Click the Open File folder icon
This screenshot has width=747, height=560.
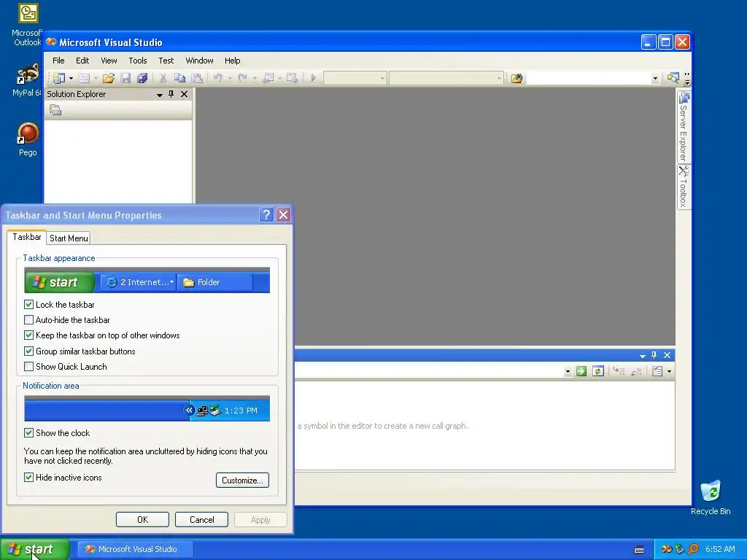click(109, 77)
